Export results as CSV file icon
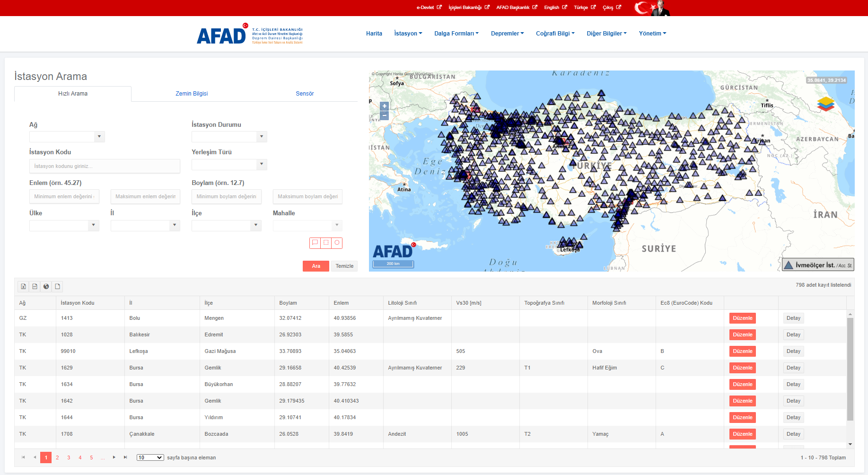868x475 pixels. coord(35,286)
